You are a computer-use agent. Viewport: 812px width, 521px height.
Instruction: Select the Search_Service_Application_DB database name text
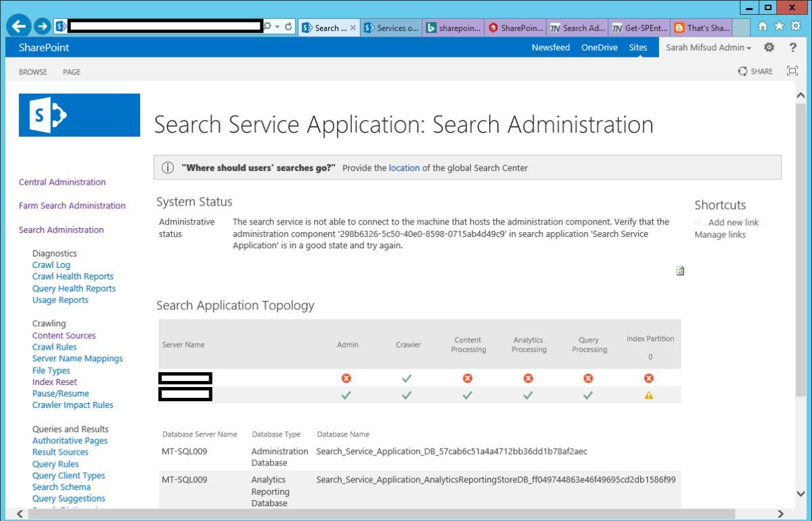click(452, 451)
